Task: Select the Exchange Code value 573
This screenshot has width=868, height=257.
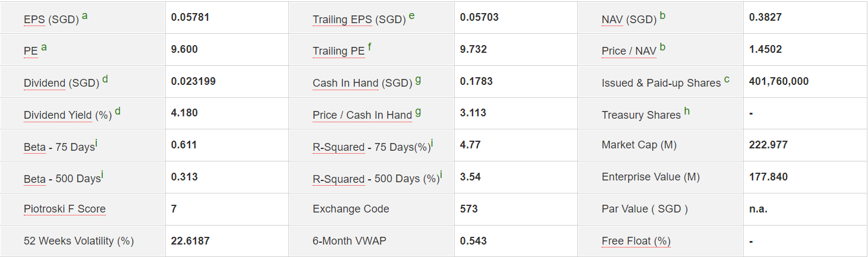Action: tap(468, 209)
